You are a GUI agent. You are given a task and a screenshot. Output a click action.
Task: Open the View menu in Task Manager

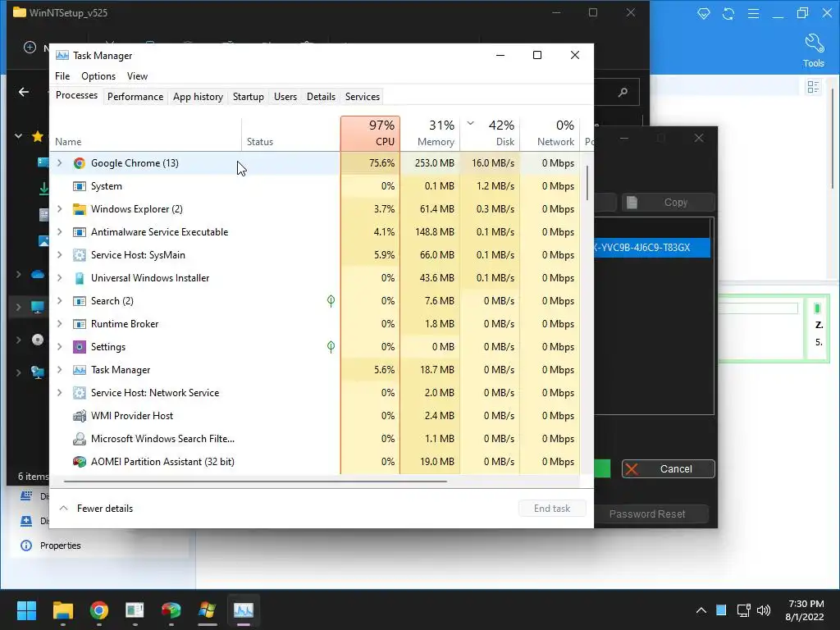(x=137, y=76)
